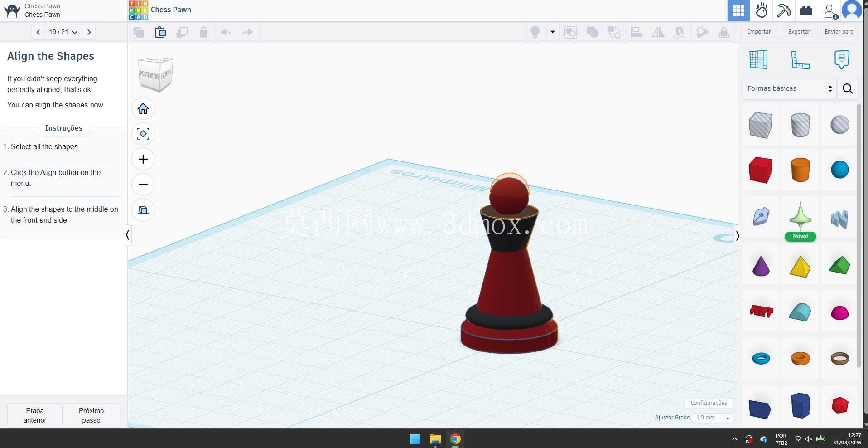Screen dimensions: 868x448
Task: Redo the last undone action
Action: coord(247,32)
